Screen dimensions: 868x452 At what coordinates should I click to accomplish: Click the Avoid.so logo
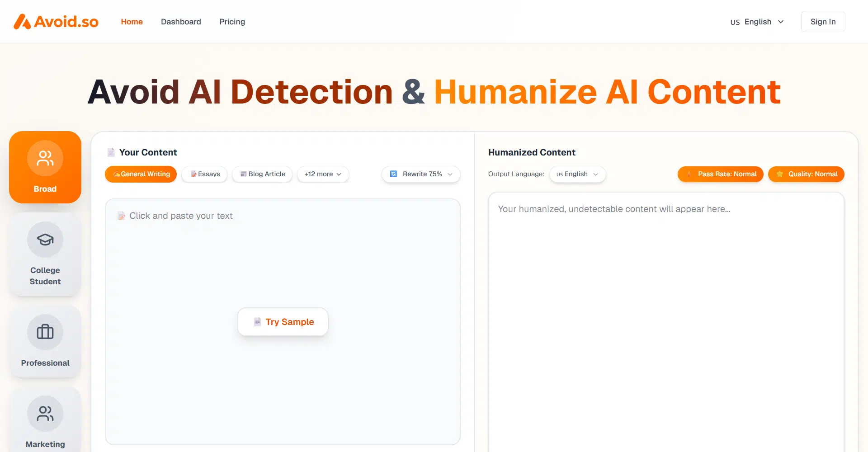(x=56, y=22)
